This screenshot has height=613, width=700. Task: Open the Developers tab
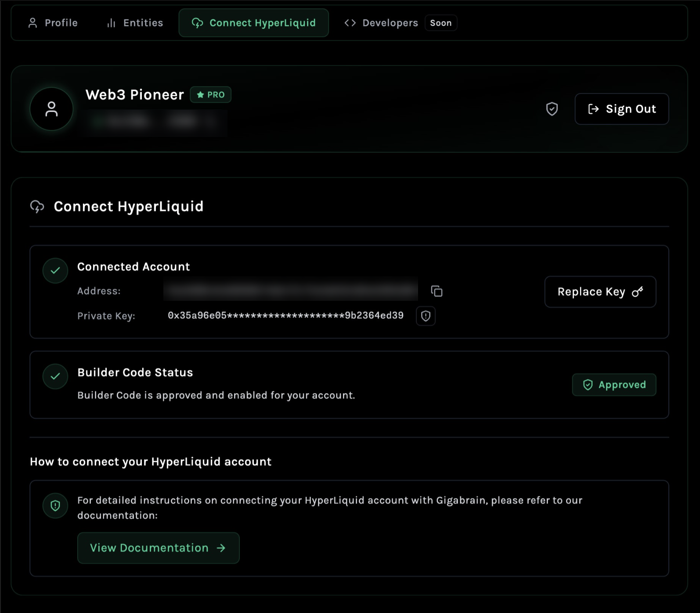(381, 23)
